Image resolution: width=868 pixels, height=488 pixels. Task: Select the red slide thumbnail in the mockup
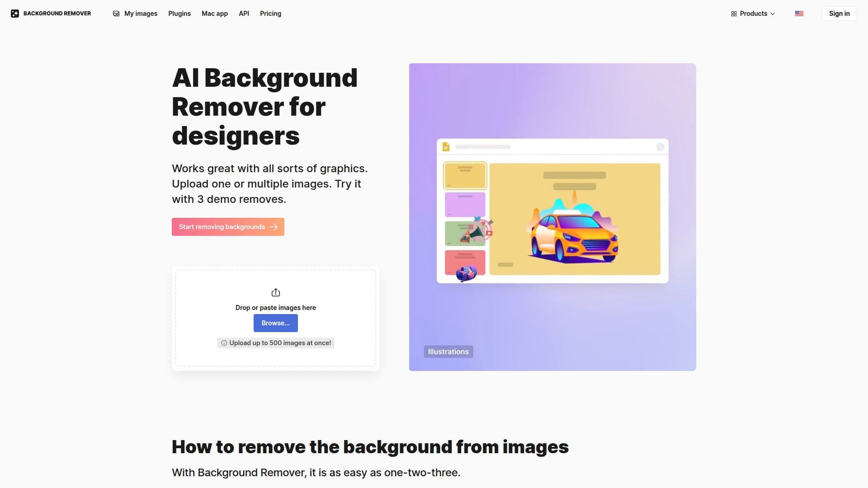coord(465,263)
